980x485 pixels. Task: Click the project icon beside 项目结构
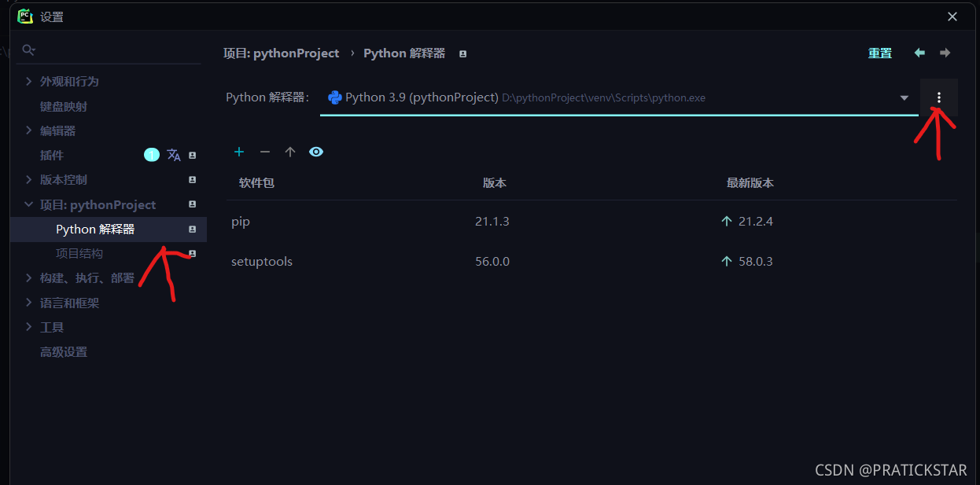(192, 254)
